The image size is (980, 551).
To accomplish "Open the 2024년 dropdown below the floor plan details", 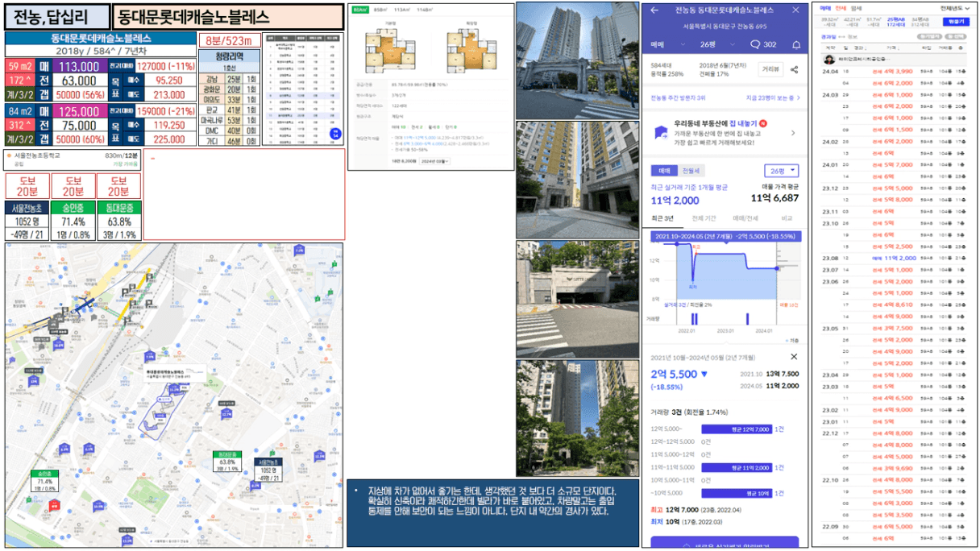I will click(x=434, y=161).
